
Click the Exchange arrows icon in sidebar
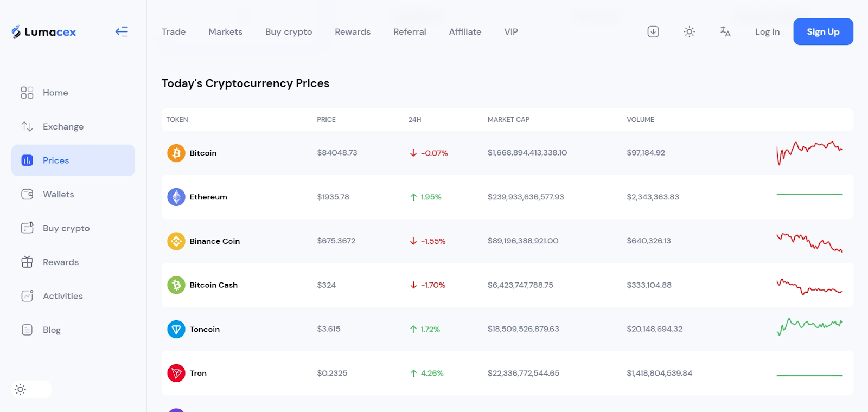click(x=27, y=126)
